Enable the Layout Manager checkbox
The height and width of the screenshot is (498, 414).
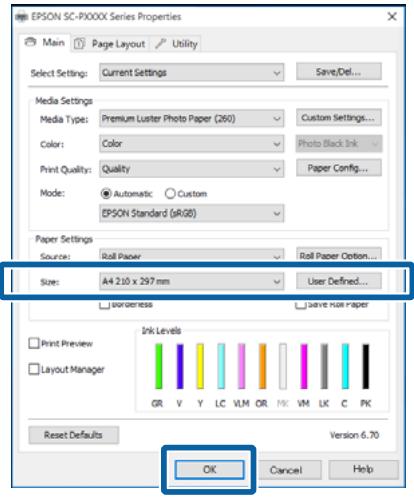(x=34, y=369)
